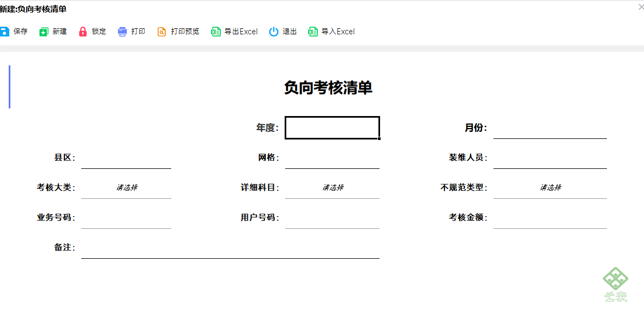Click the 考核大类: label
Viewport: 644px width, 310px height.
coord(56,187)
